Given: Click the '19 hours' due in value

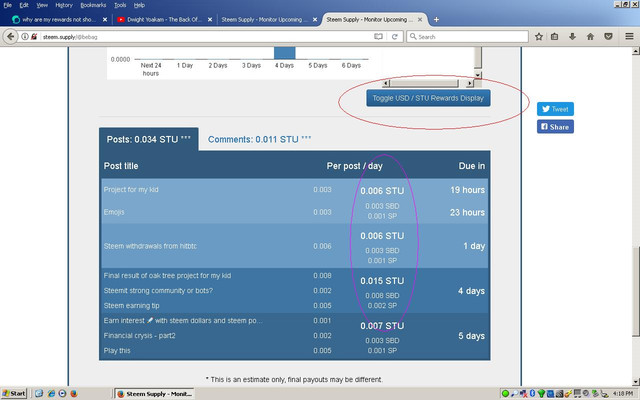Looking at the screenshot, I should 467,190.
